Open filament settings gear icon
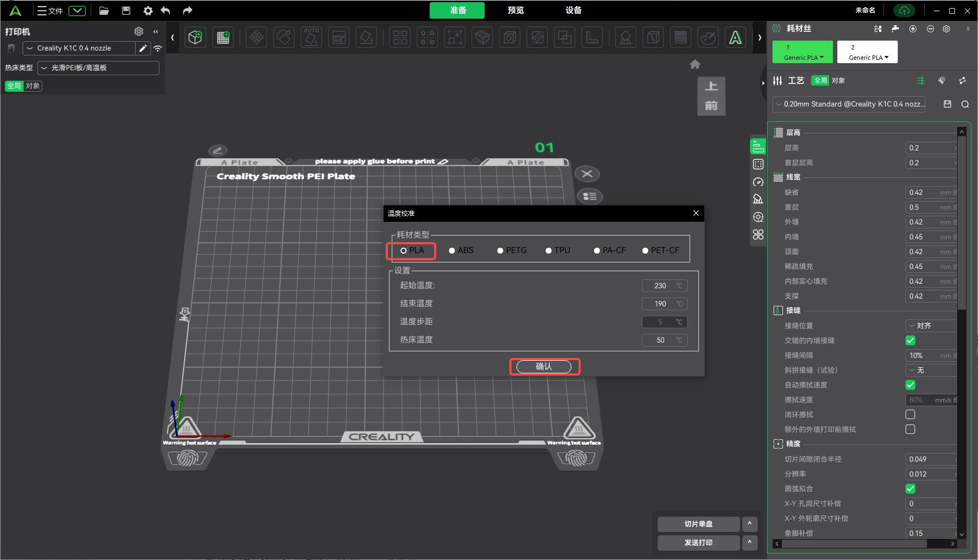The height and width of the screenshot is (560, 978). pyautogui.click(x=946, y=29)
